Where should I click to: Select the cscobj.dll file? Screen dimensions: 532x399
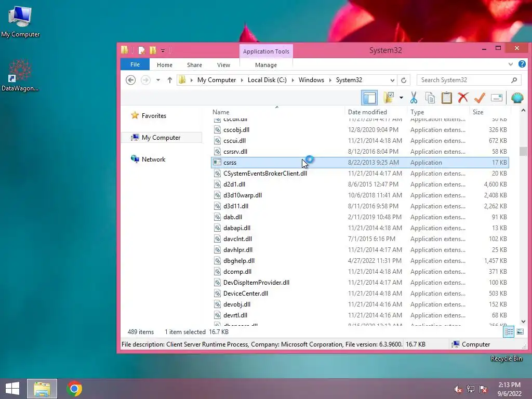pyautogui.click(x=360, y=130)
